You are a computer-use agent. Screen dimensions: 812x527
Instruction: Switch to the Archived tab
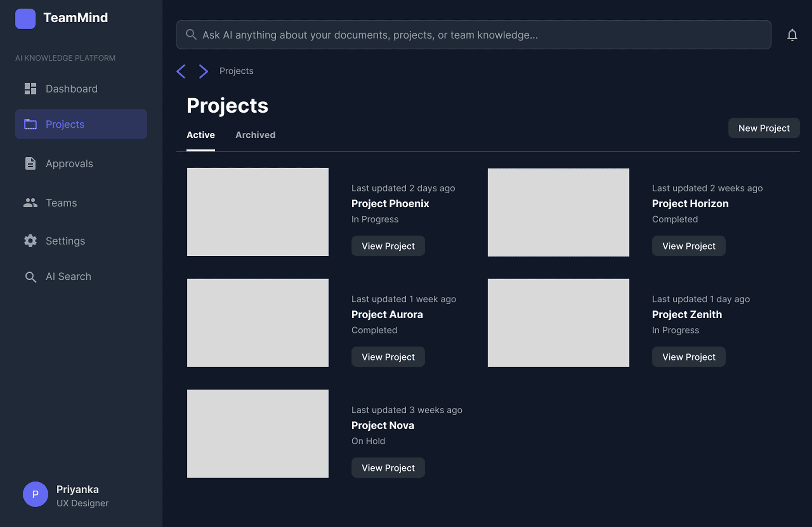pyautogui.click(x=255, y=135)
